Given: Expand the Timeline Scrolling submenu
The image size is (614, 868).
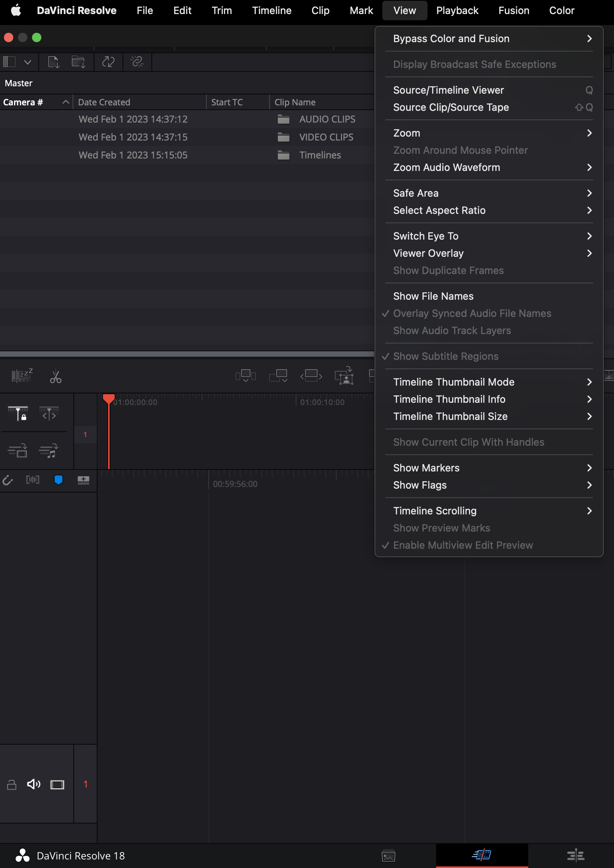Looking at the screenshot, I should pos(489,511).
